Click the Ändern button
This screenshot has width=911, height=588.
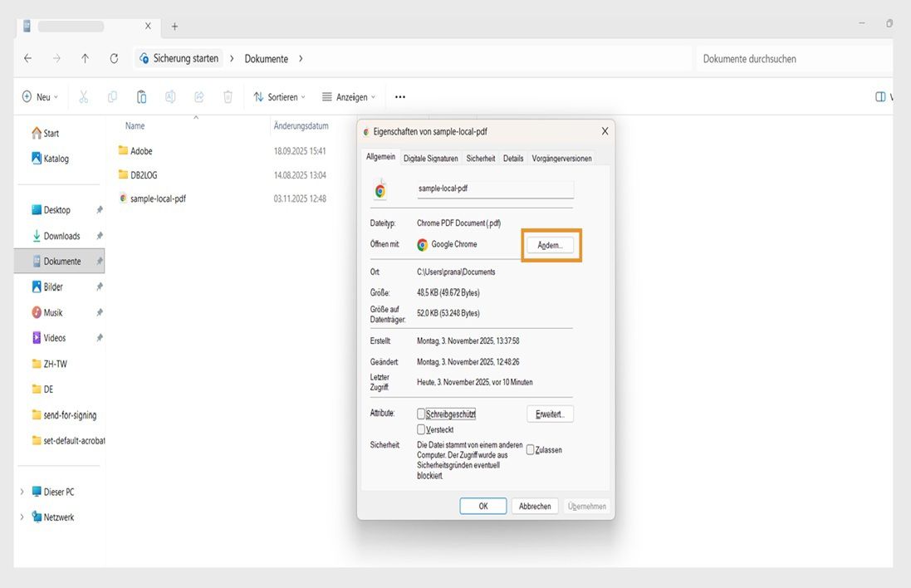coord(551,244)
